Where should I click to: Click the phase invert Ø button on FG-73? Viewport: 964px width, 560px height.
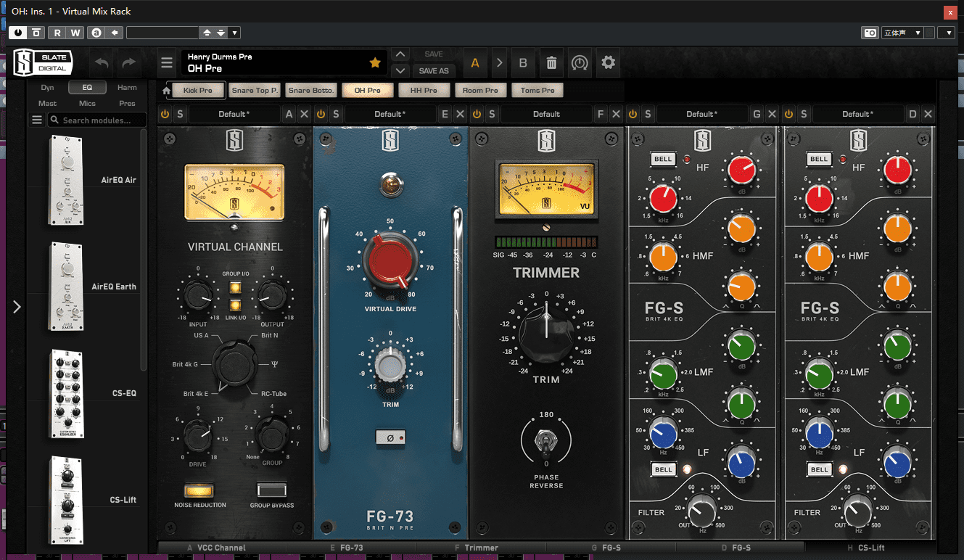pyautogui.click(x=390, y=437)
